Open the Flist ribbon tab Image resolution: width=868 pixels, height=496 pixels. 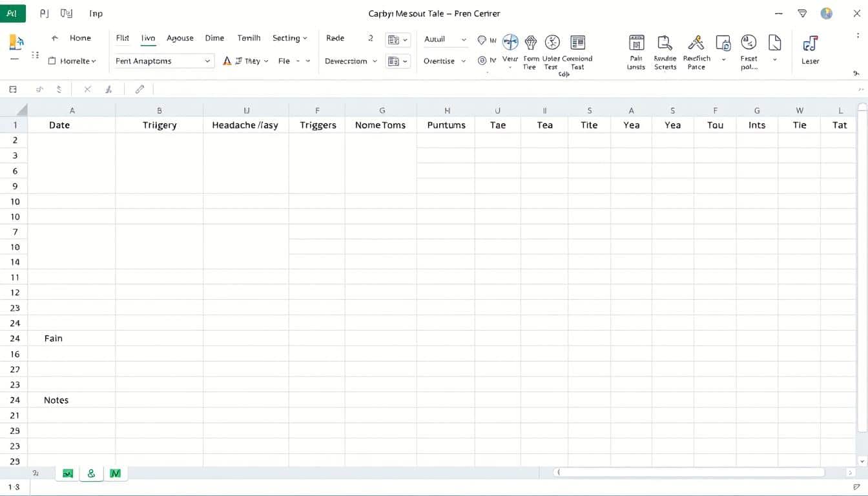tap(123, 38)
